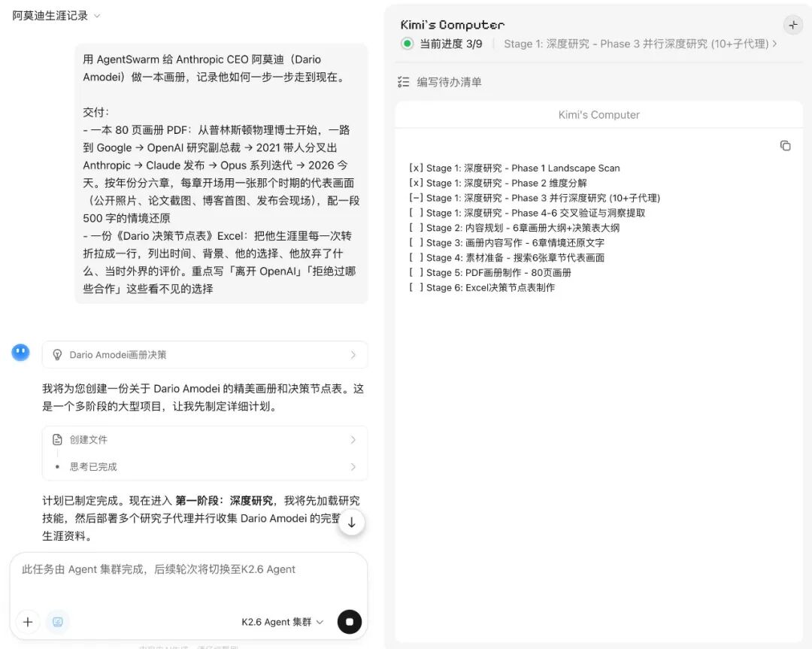
Task: Copy the todo list with copy icon
Action: point(785,146)
